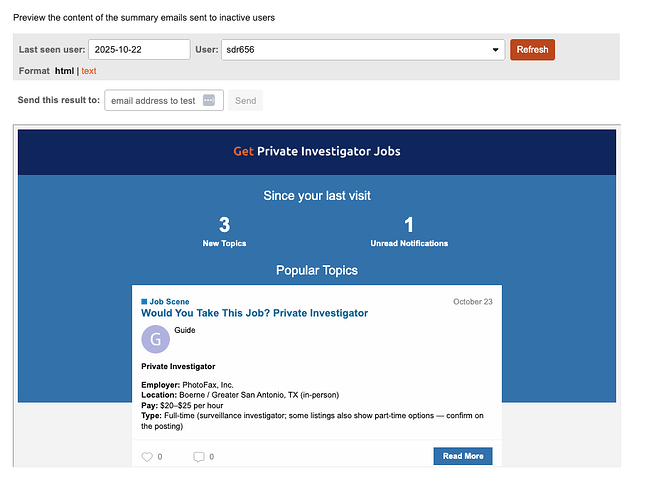Click the Send button

(246, 100)
